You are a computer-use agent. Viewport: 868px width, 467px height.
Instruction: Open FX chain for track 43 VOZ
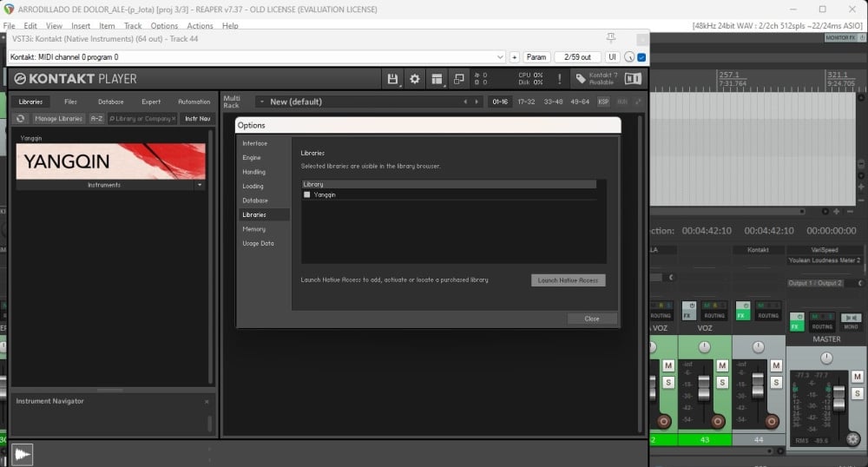tap(688, 315)
